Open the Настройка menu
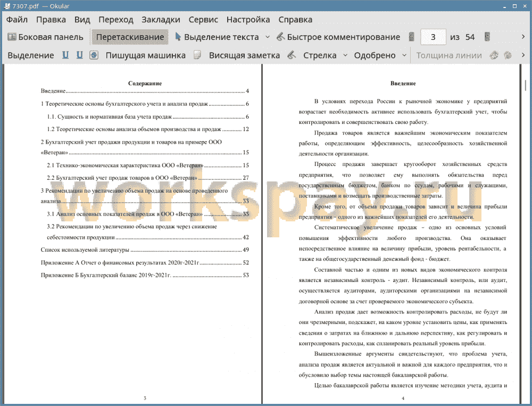532x406 pixels. (248, 20)
